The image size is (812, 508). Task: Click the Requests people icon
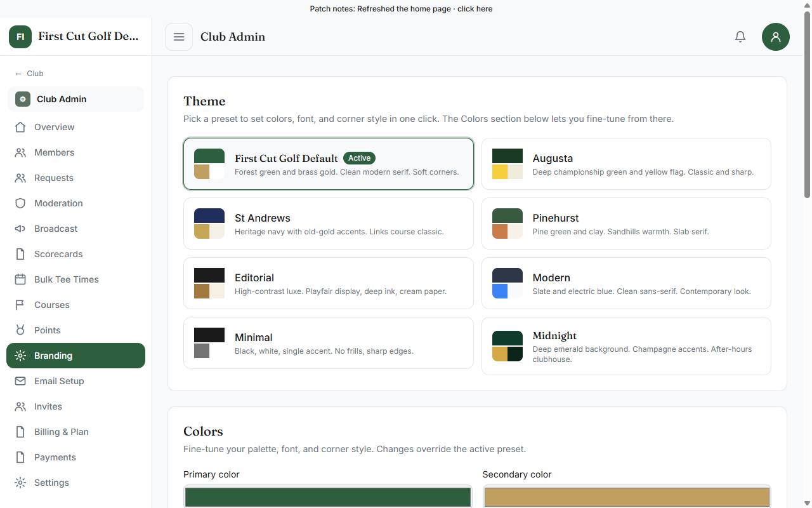pos(20,178)
